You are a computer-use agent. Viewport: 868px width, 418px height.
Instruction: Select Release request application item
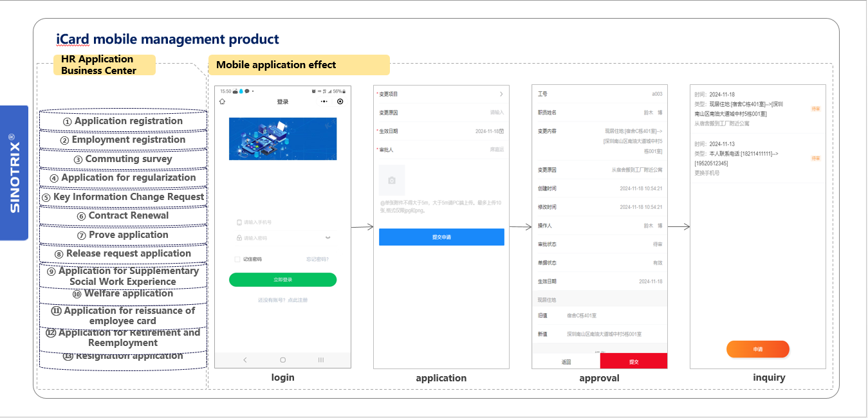point(123,253)
